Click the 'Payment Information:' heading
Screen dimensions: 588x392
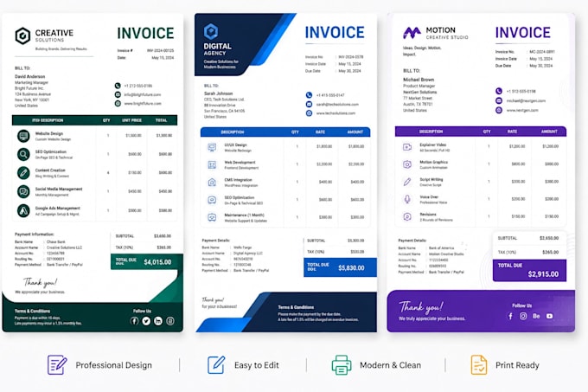34,234
